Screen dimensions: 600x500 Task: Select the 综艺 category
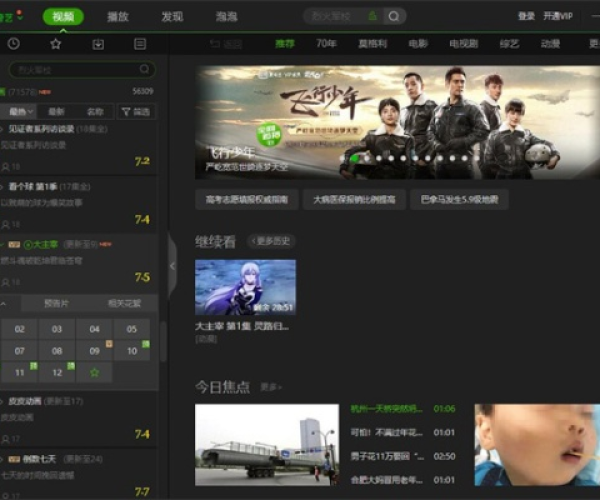click(x=510, y=44)
